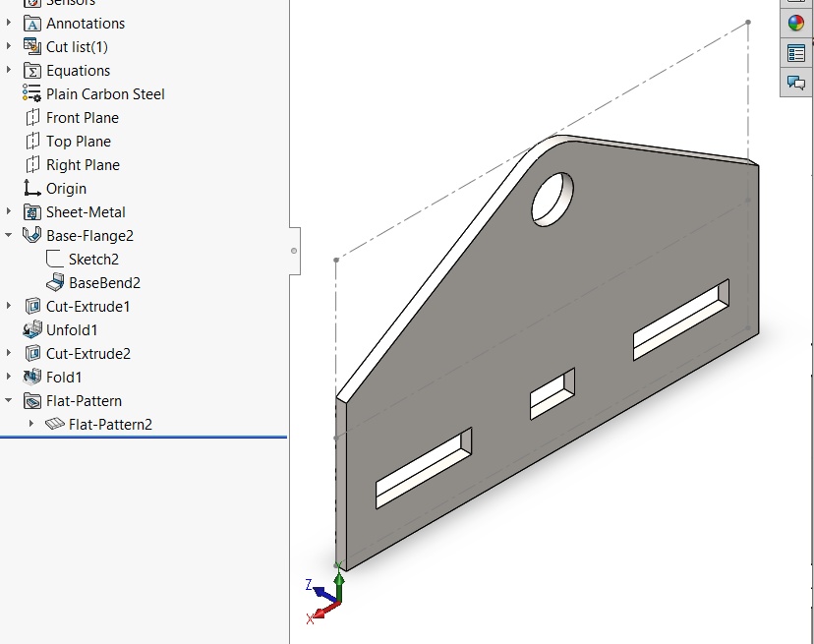This screenshot has height=644, width=814.
Task: Click the coordinate triad green Y axis
Action: pos(339,585)
